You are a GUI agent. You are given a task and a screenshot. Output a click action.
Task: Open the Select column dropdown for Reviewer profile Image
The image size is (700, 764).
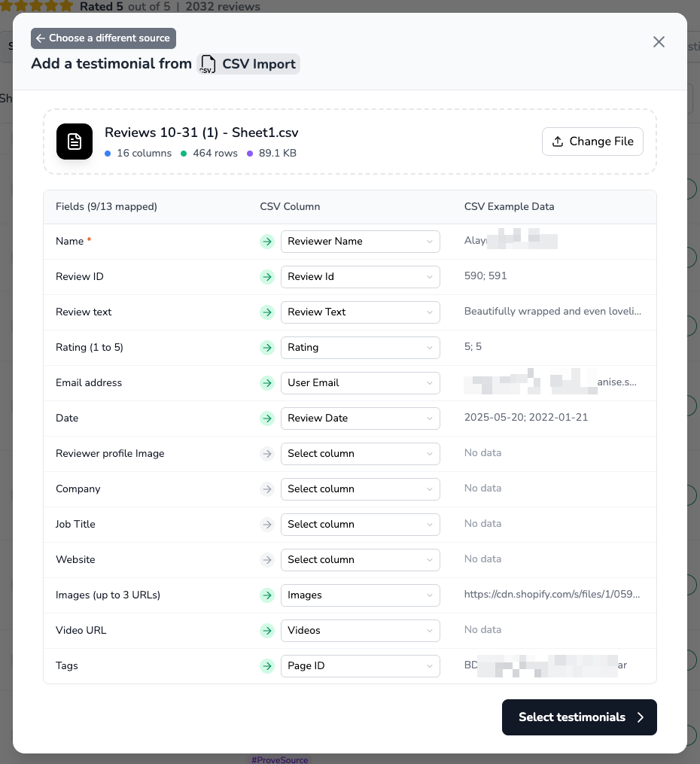click(360, 453)
